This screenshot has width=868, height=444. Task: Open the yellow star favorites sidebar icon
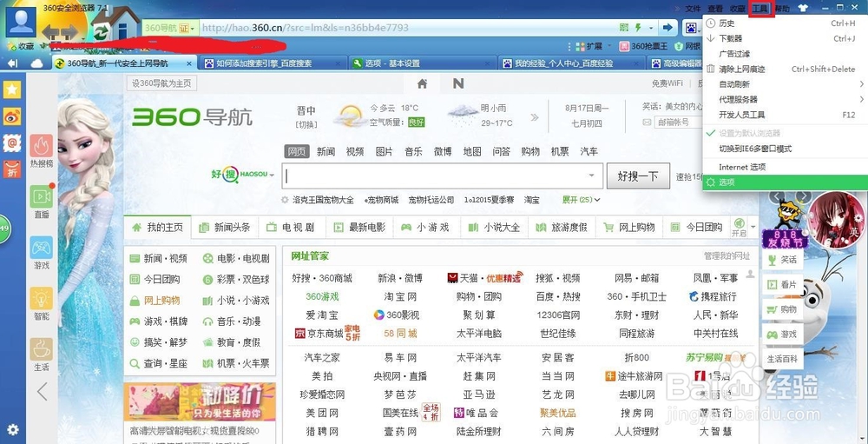pyautogui.click(x=12, y=89)
